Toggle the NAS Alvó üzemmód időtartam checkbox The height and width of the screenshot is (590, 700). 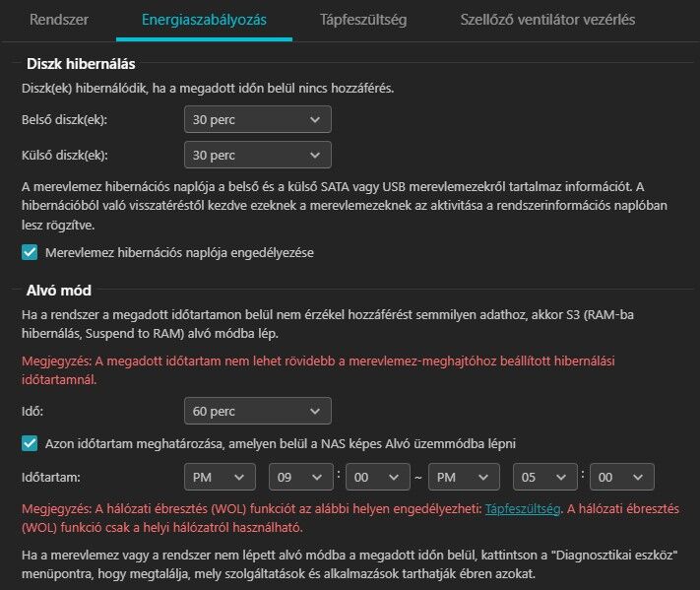[30, 443]
